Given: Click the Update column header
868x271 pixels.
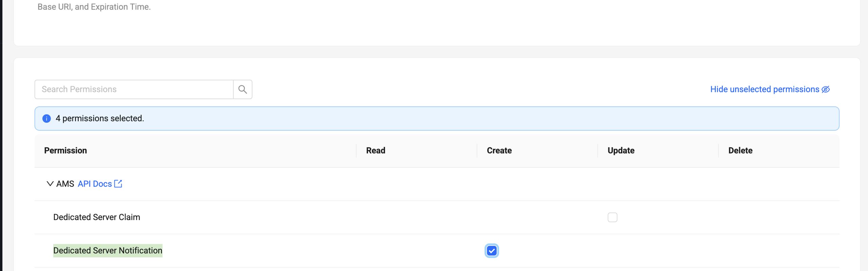Looking at the screenshot, I should [x=621, y=150].
